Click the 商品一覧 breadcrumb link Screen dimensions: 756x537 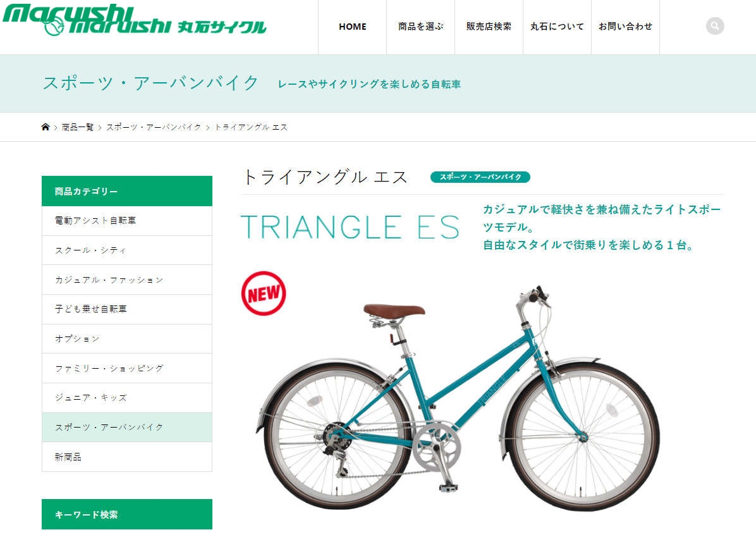[78, 127]
